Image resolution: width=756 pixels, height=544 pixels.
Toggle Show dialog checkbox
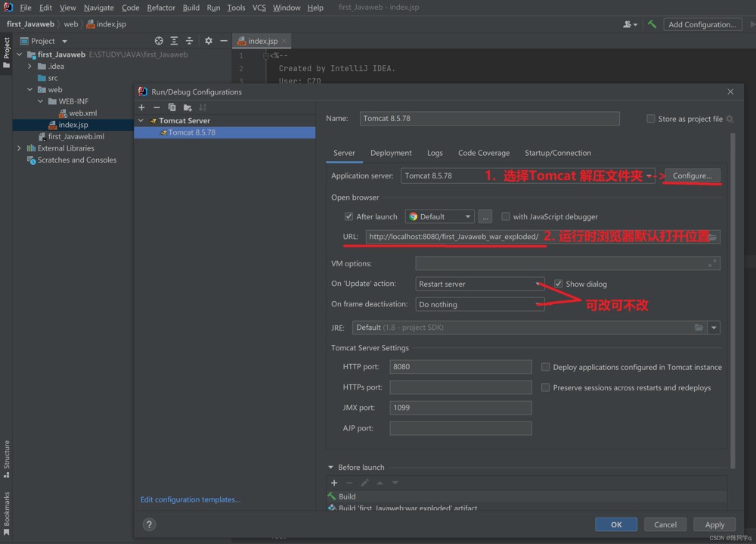[559, 284]
